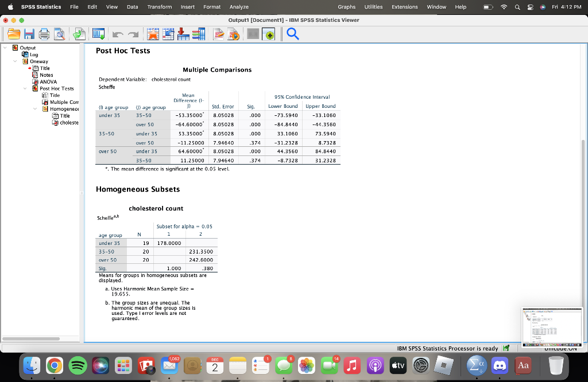Click the Post Hoc Tests heading
Viewport: 588px width, 382px height.
123,50
